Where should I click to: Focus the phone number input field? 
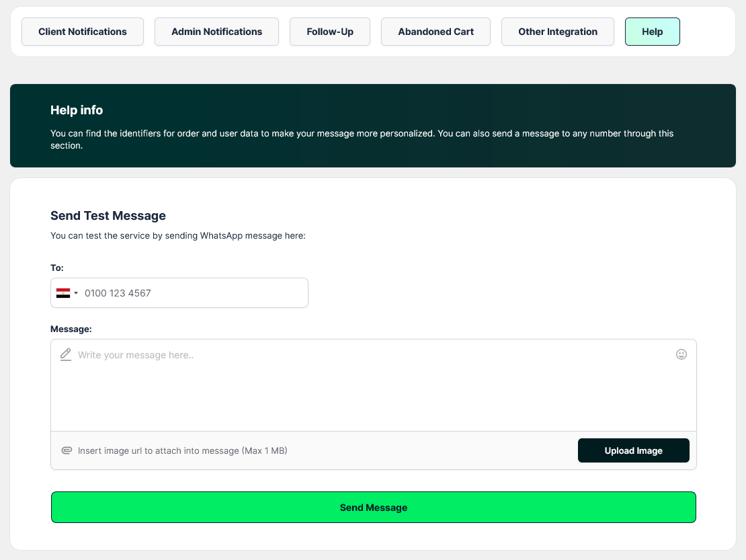pos(192,293)
